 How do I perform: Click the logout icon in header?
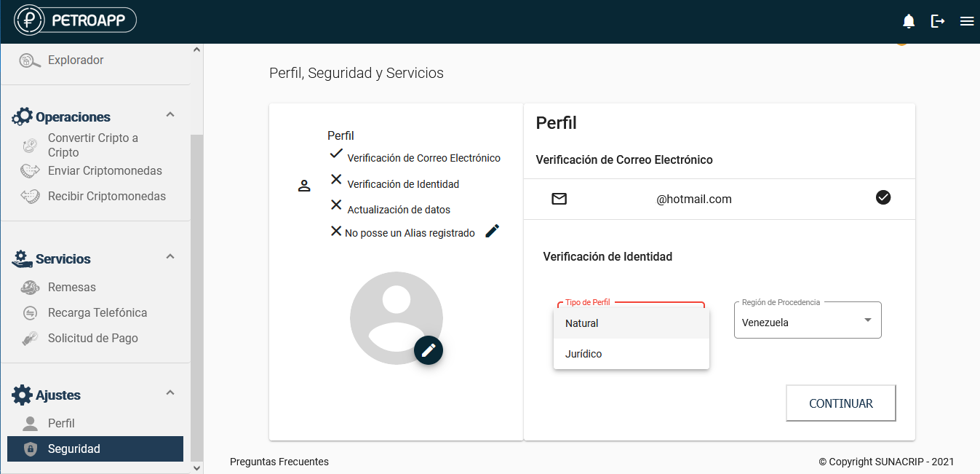[x=938, y=21]
